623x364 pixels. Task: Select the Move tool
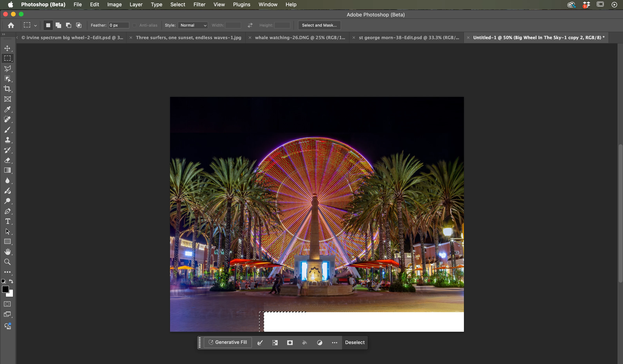coord(7,48)
